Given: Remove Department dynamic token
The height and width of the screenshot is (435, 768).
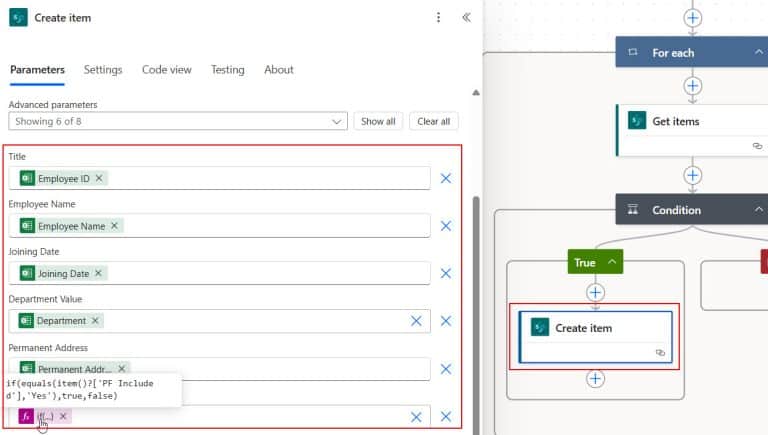Looking at the screenshot, I should click(95, 320).
